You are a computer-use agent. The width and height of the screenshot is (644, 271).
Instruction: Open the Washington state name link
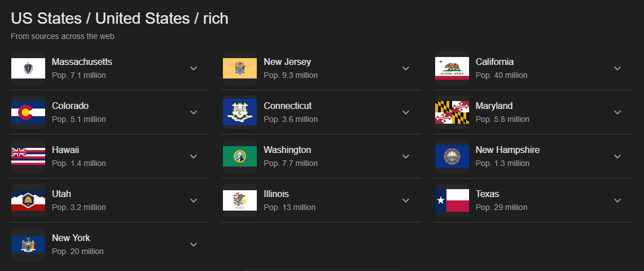[287, 150]
